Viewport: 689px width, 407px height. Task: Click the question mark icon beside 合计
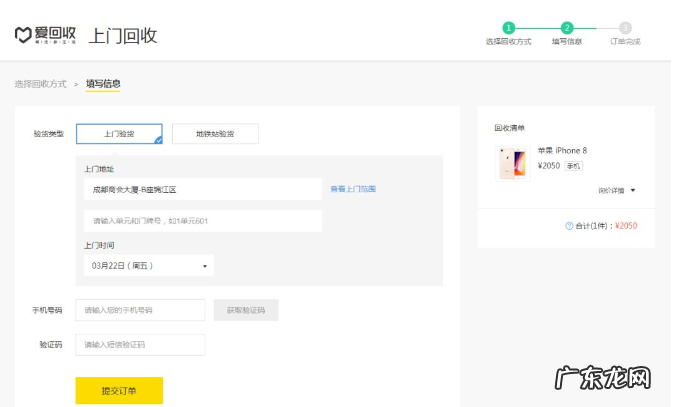(x=569, y=226)
